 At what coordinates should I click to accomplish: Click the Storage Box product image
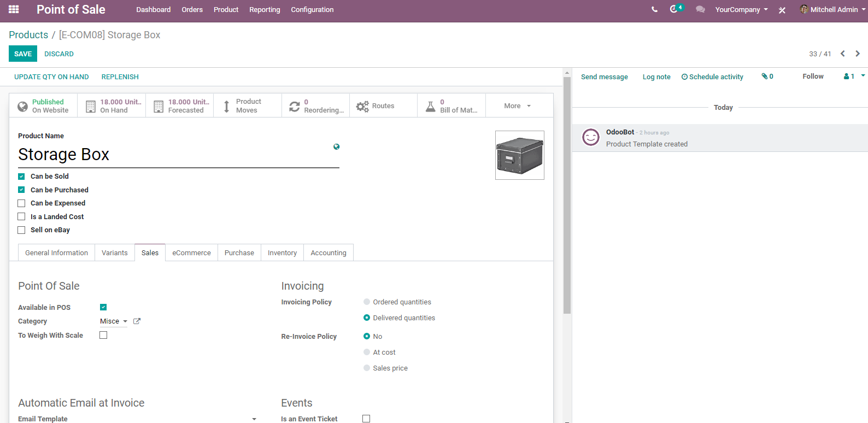(519, 155)
